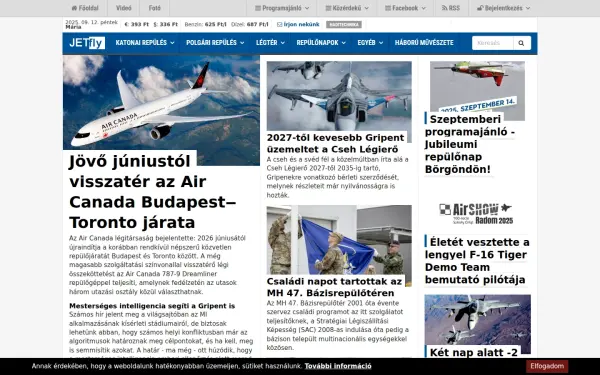This screenshot has width=600, height=375.
Task: Click the Facebook list icon
Action: (x=388, y=8)
